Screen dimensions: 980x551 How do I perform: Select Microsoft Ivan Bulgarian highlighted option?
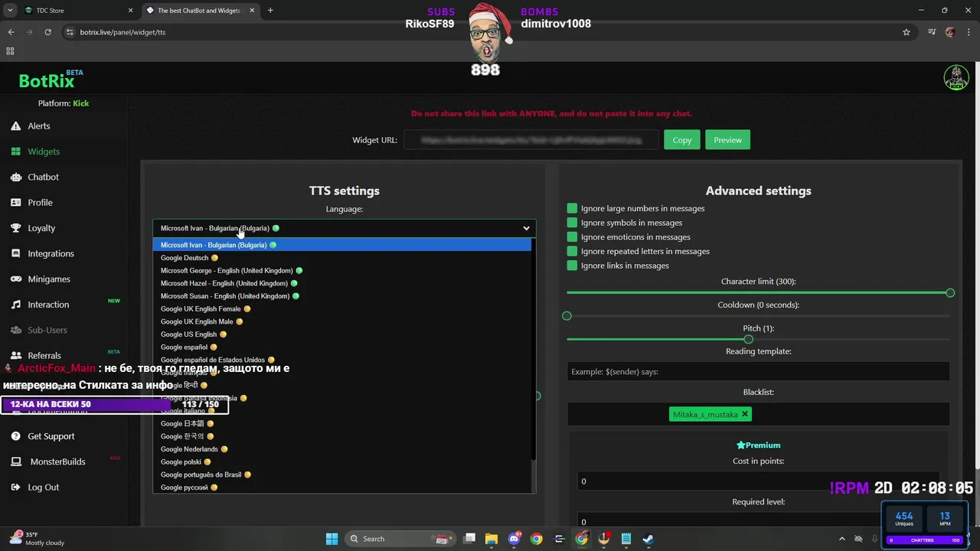tap(342, 245)
